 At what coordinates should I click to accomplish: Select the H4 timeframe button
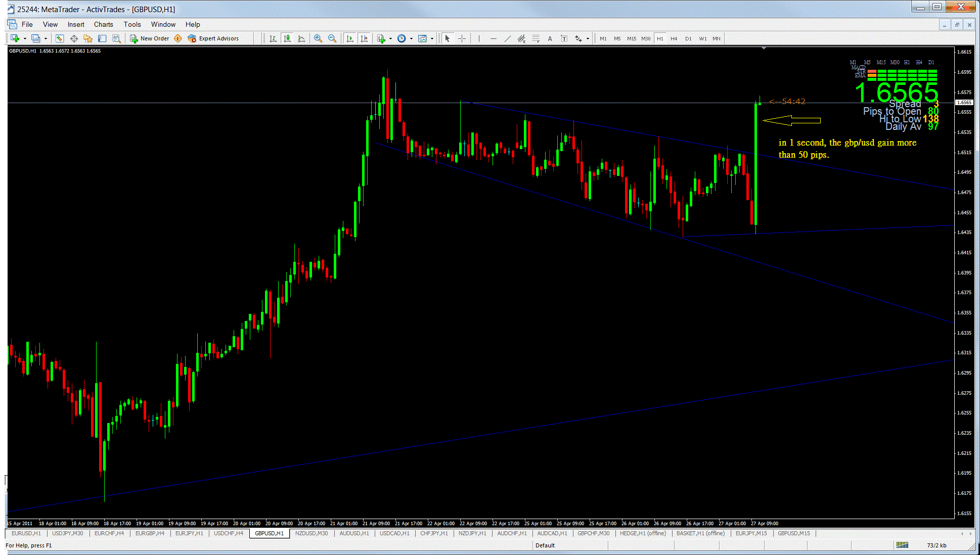[674, 38]
